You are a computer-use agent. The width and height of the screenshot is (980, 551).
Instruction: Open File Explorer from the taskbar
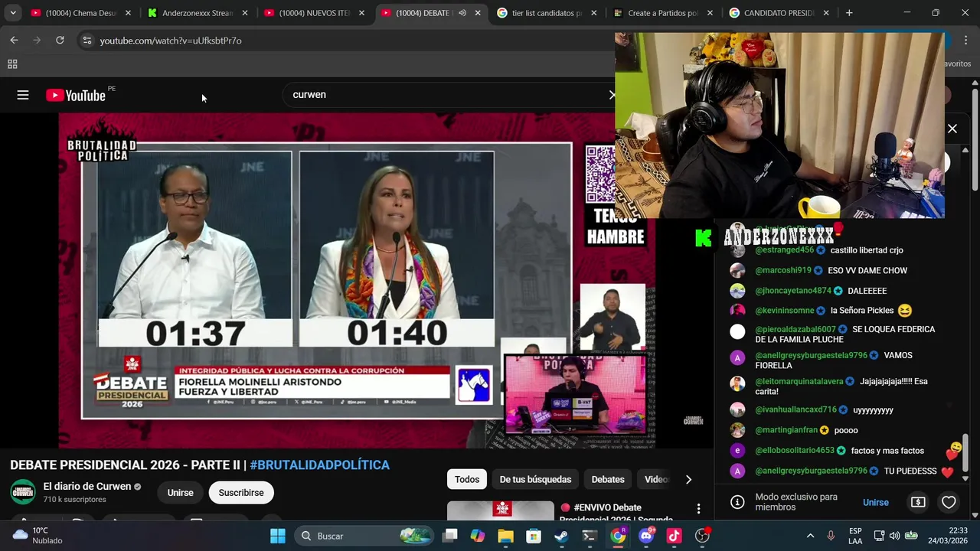pos(506,536)
